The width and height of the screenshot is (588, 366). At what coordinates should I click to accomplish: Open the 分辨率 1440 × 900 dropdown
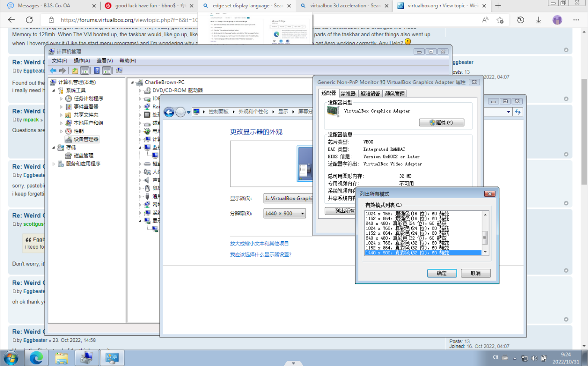[x=285, y=213]
